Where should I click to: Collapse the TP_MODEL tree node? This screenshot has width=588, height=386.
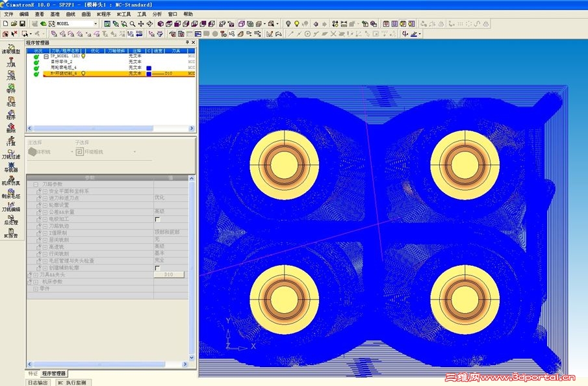click(45, 57)
